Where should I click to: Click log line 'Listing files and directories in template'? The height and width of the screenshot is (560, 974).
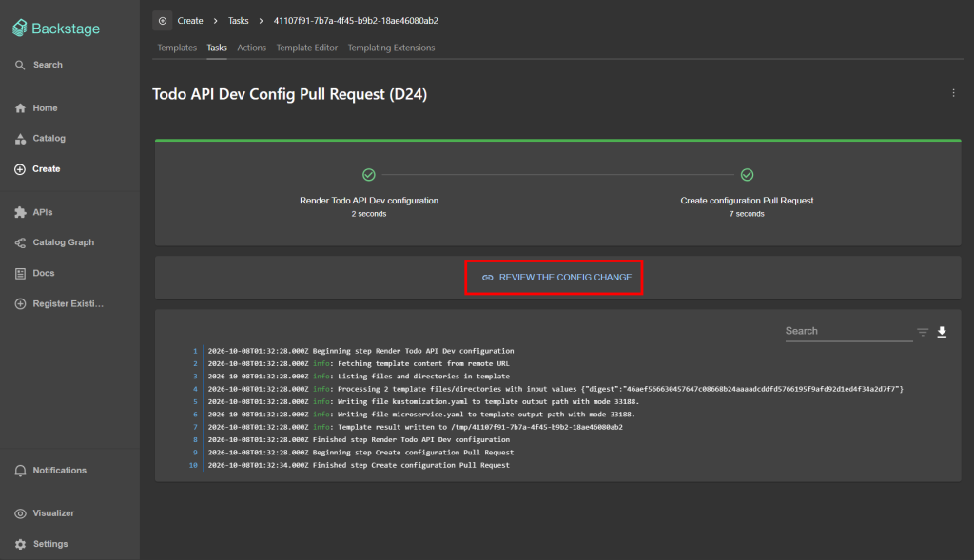[359, 377]
